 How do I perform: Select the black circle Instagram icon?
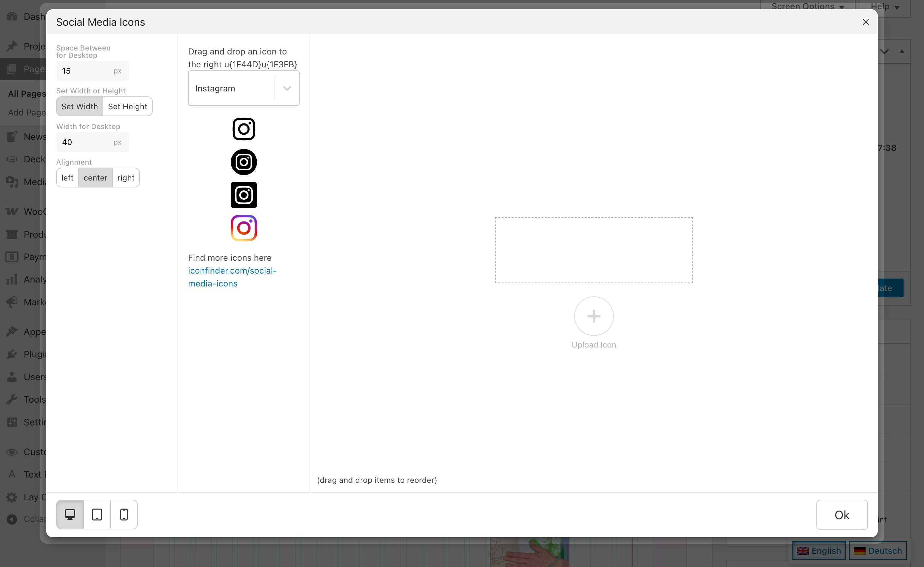point(244,162)
